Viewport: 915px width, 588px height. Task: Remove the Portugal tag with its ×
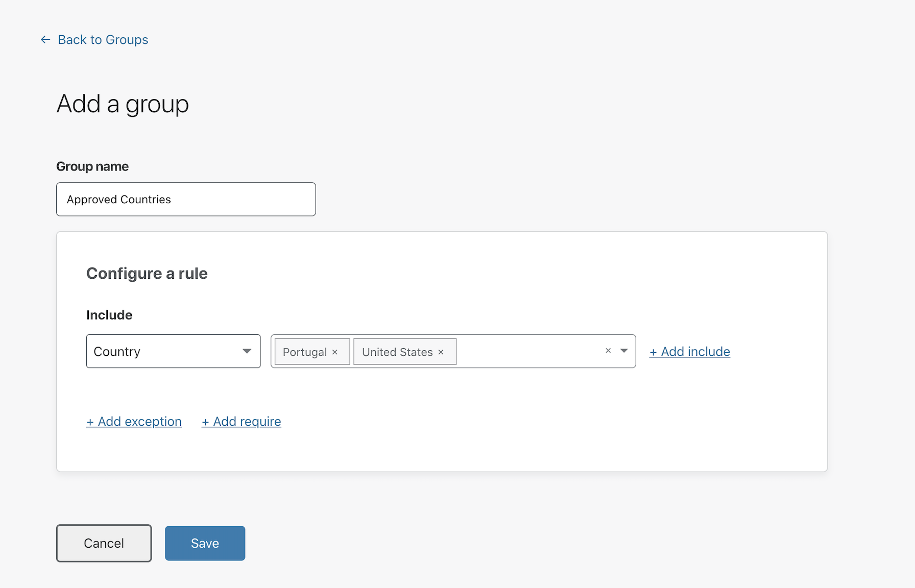pyautogui.click(x=335, y=352)
